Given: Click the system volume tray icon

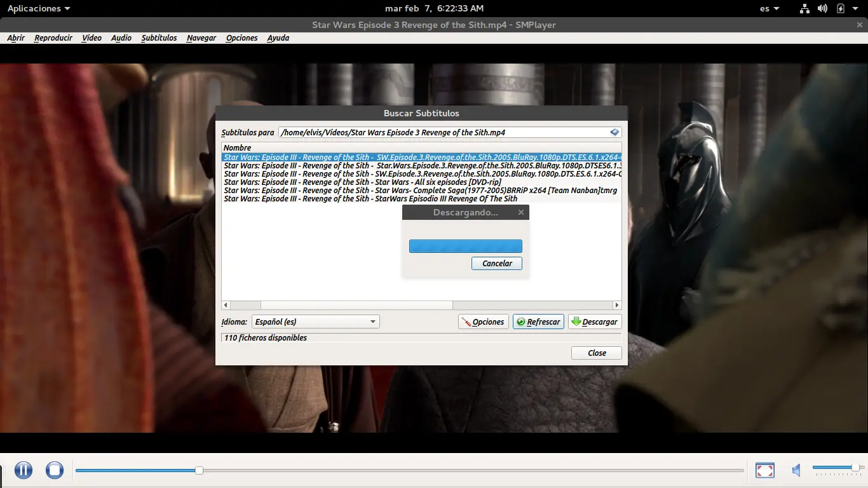Looking at the screenshot, I should (822, 8).
